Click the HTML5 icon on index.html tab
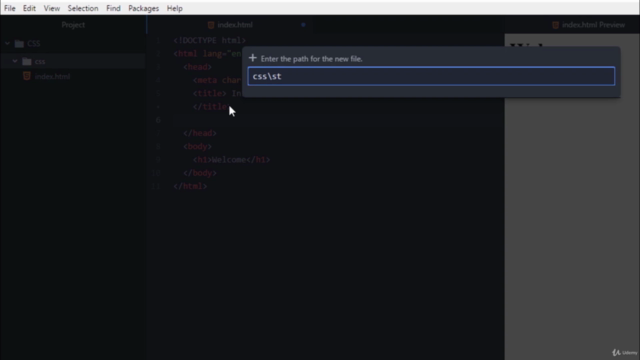 click(x=211, y=25)
